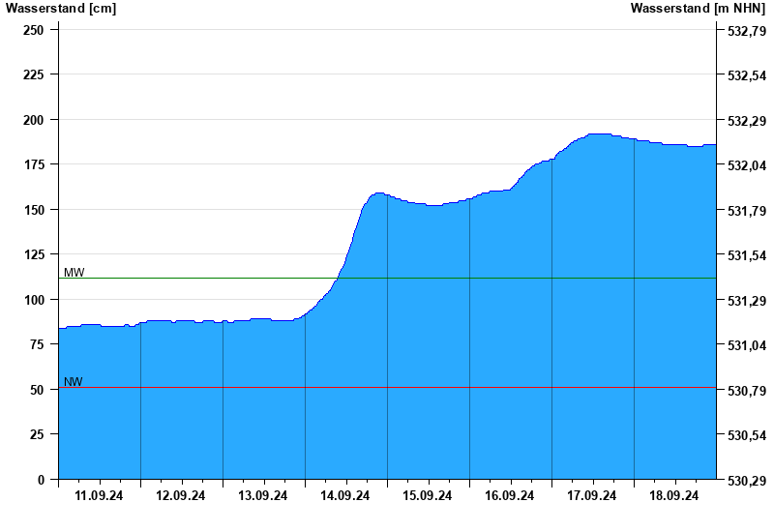Click the Wasserstand [m NHN] axis title
774x532 pixels.
point(698,8)
